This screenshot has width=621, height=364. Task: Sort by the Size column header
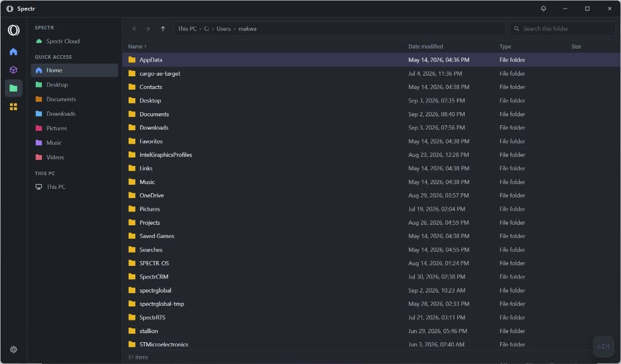click(576, 47)
